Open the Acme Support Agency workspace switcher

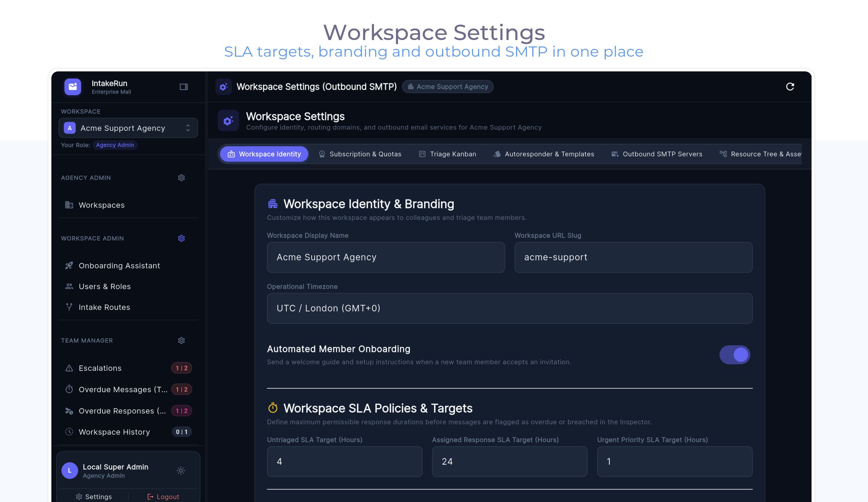click(128, 128)
